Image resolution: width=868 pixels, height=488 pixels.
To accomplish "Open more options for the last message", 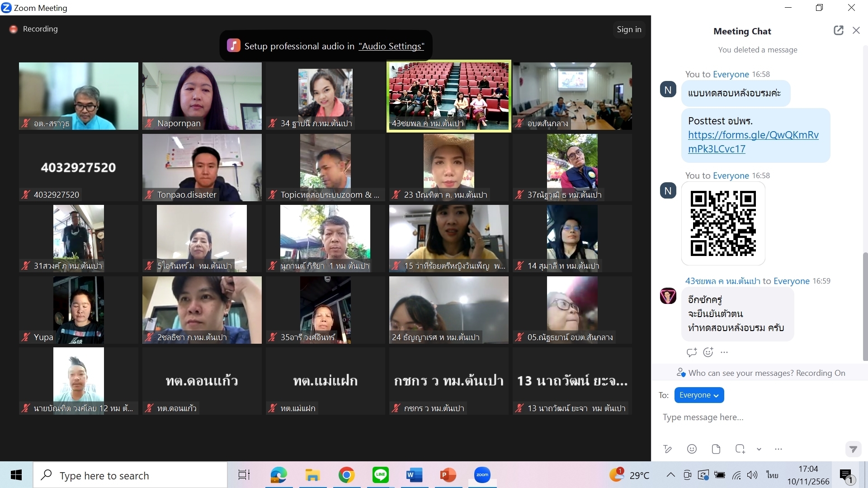I will 725,352.
